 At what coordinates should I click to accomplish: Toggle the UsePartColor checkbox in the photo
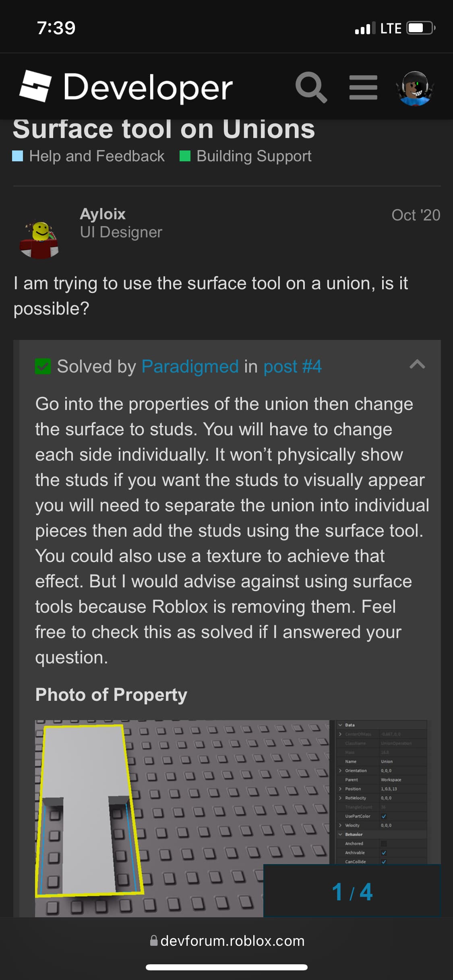(x=384, y=816)
